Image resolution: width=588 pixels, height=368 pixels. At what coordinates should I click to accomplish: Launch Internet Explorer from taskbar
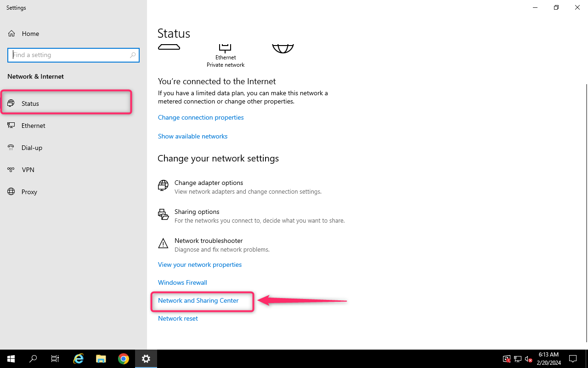pyautogui.click(x=79, y=359)
